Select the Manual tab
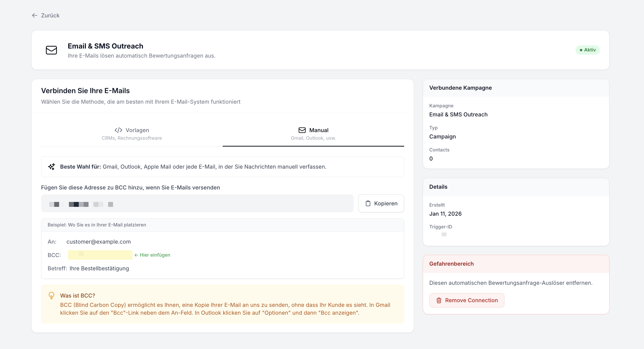 [313, 134]
